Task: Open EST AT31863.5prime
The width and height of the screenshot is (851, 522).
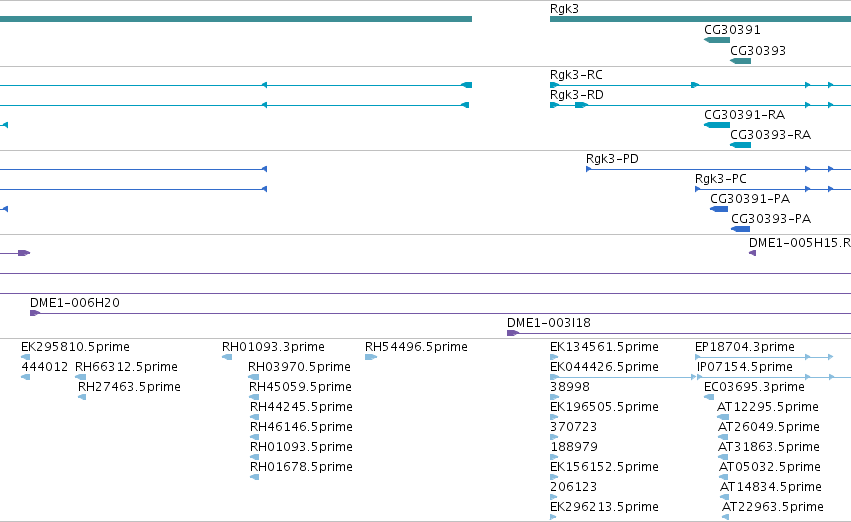Action: [x=723, y=457]
